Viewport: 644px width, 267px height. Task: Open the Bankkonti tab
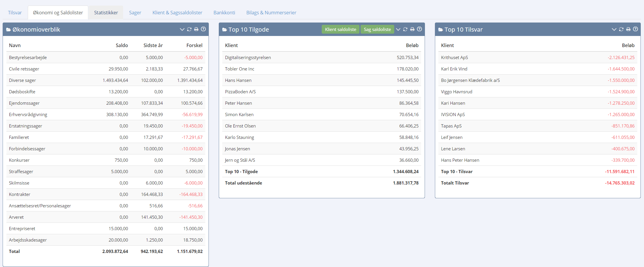point(224,13)
